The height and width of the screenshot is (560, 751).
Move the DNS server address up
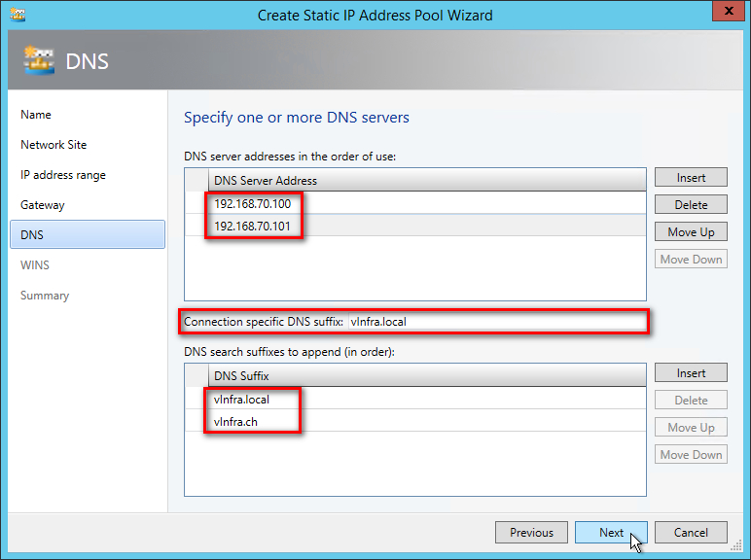click(691, 232)
